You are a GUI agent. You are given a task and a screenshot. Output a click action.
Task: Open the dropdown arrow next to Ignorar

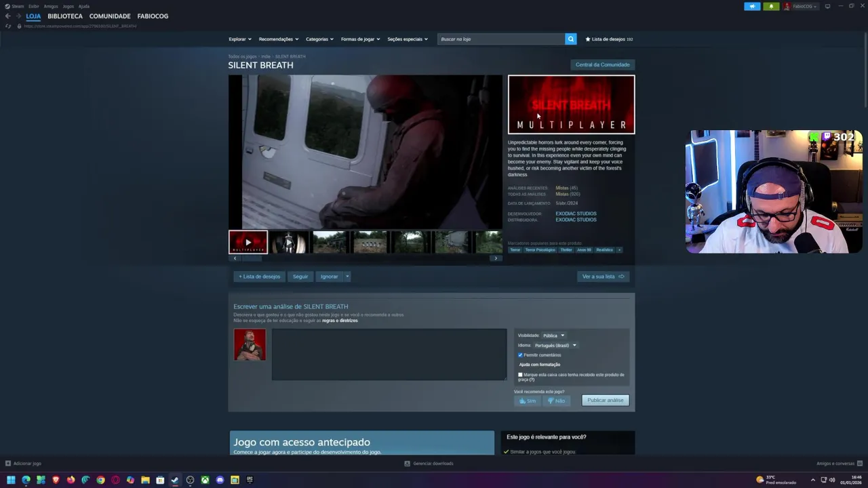[347, 277]
